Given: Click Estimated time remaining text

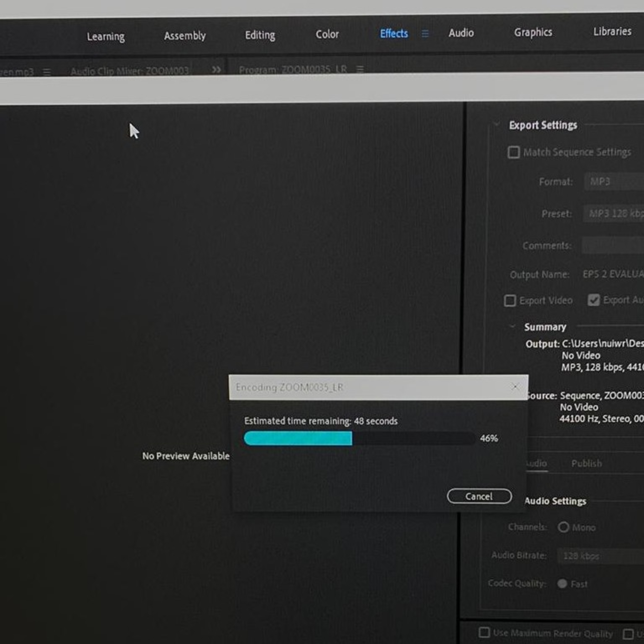Looking at the screenshot, I should click(x=321, y=421).
